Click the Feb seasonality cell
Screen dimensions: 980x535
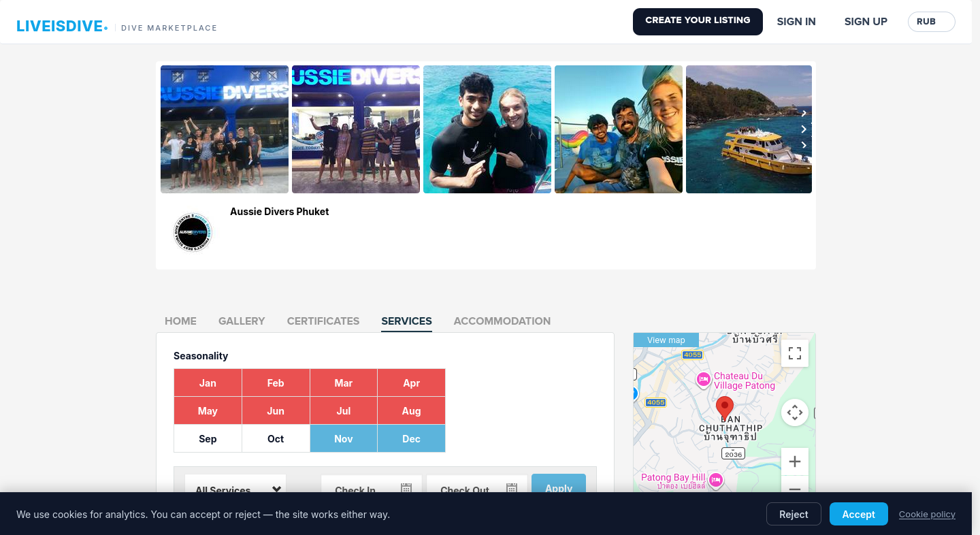pyautogui.click(x=276, y=383)
